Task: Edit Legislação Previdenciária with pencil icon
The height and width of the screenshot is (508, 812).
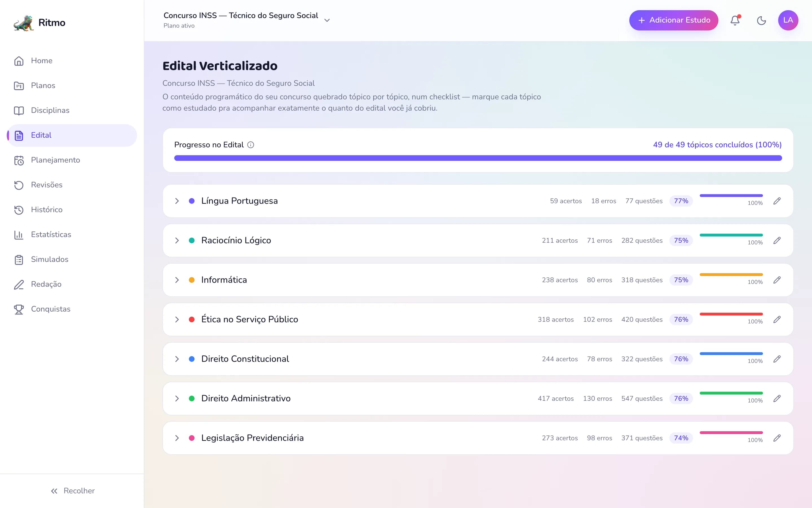Action: (777, 438)
